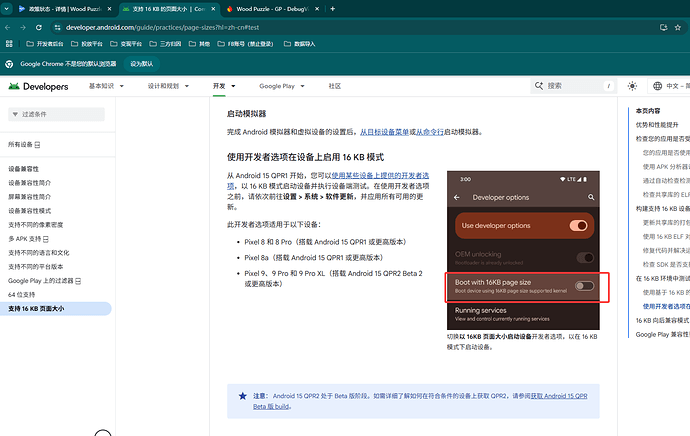690x436 pixels.
Task: Open the 社区 nav item
Action: pos(334,86)
